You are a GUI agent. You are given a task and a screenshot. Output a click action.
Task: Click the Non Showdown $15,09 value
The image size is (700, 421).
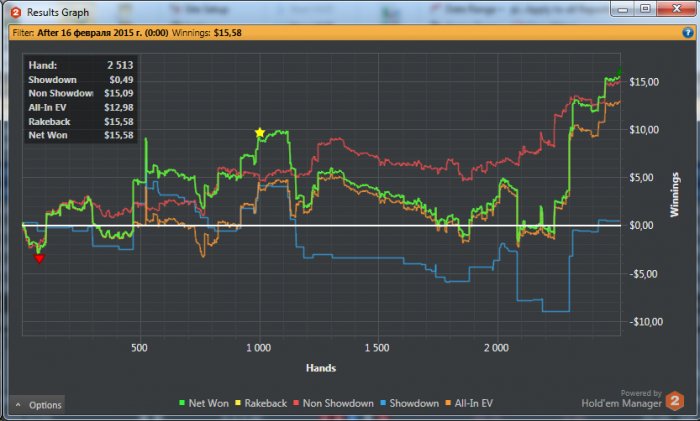(119, 93)
